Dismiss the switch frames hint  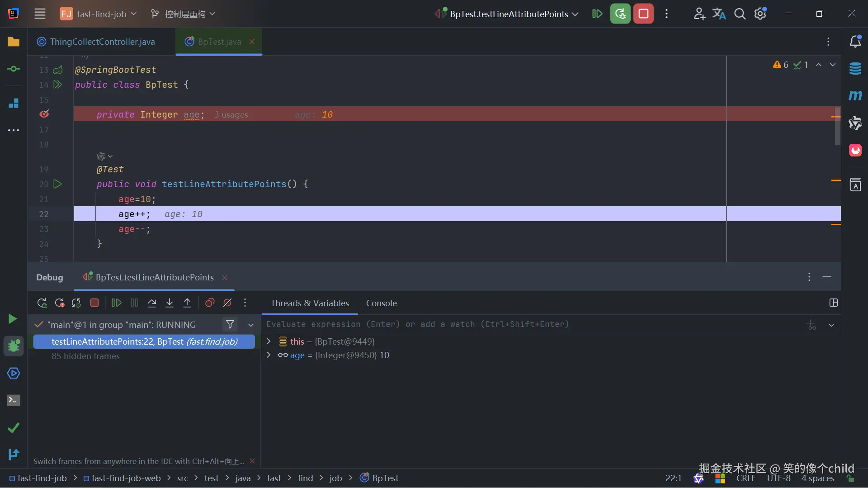(252, 461)
